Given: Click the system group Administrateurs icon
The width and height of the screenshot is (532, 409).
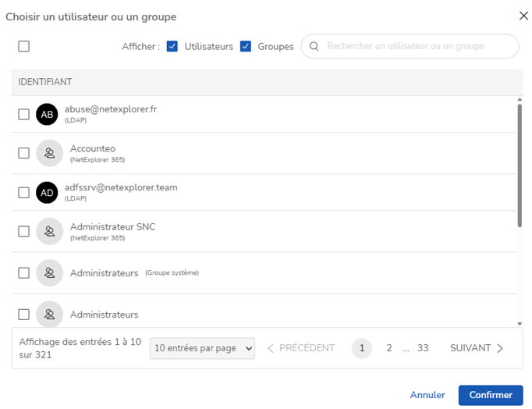Looking at the screenshot, I should coord(49,272).
